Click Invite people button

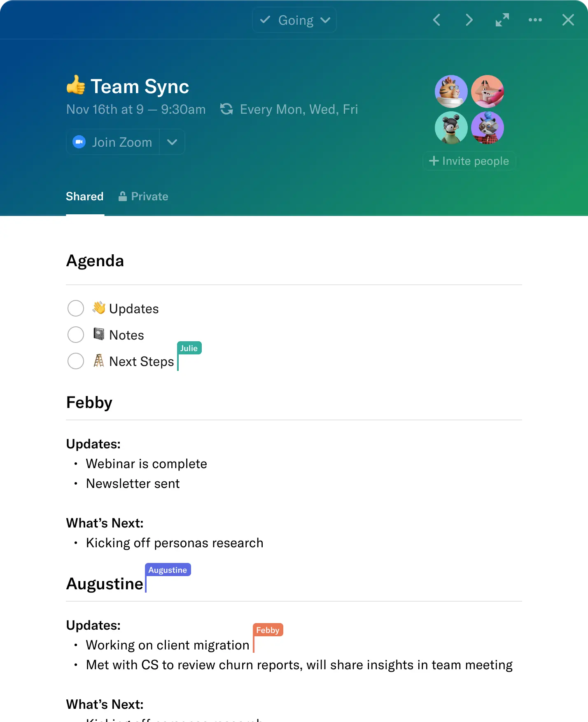[469, 161]
